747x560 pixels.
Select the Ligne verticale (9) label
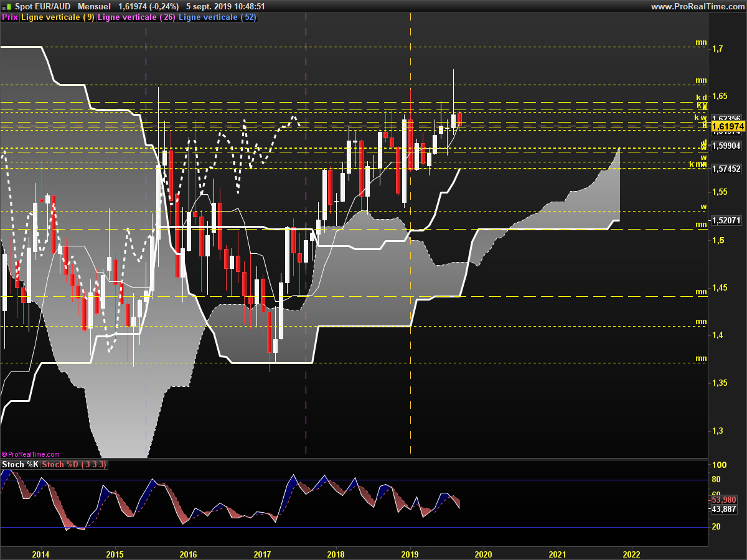(58, 17)
